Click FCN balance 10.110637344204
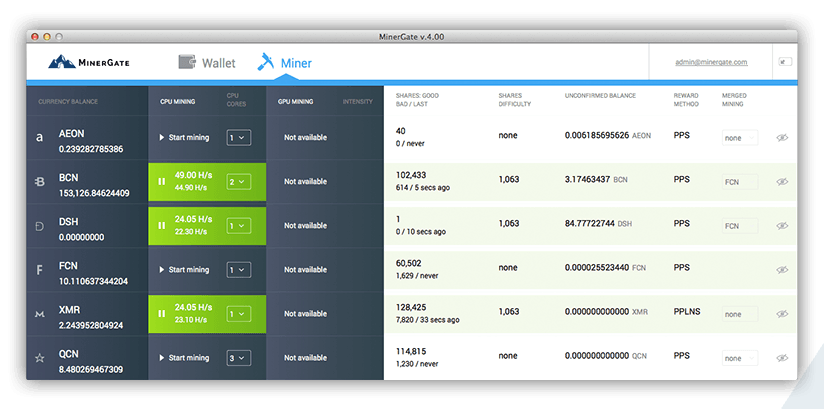 click(92, 282)
